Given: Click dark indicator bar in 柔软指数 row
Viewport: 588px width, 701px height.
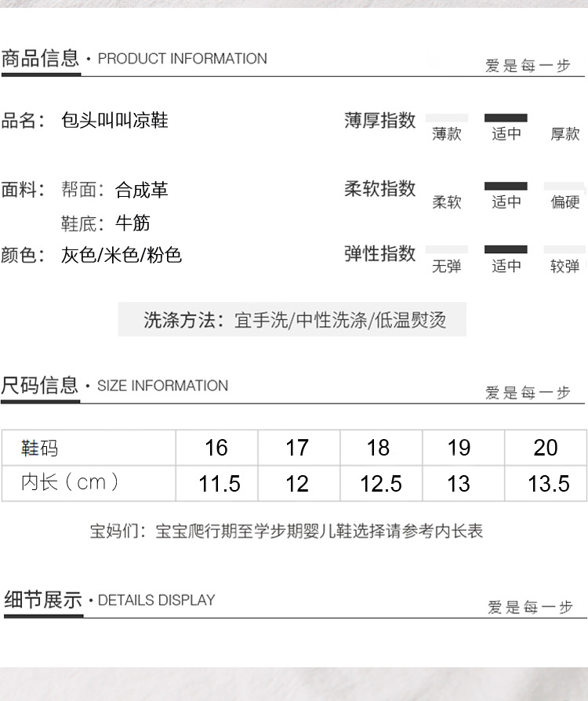Looking at the screenshot, I should point(506,186).
